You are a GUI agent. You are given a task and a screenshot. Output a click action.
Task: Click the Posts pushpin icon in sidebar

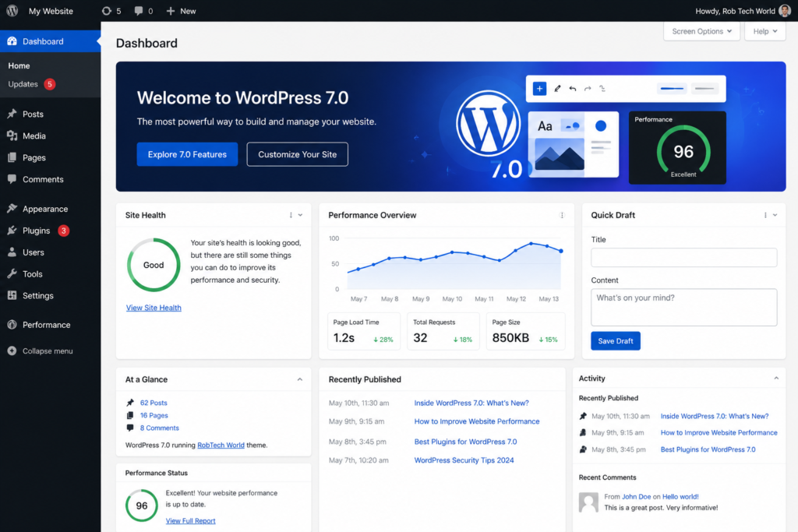coord(12,114)
